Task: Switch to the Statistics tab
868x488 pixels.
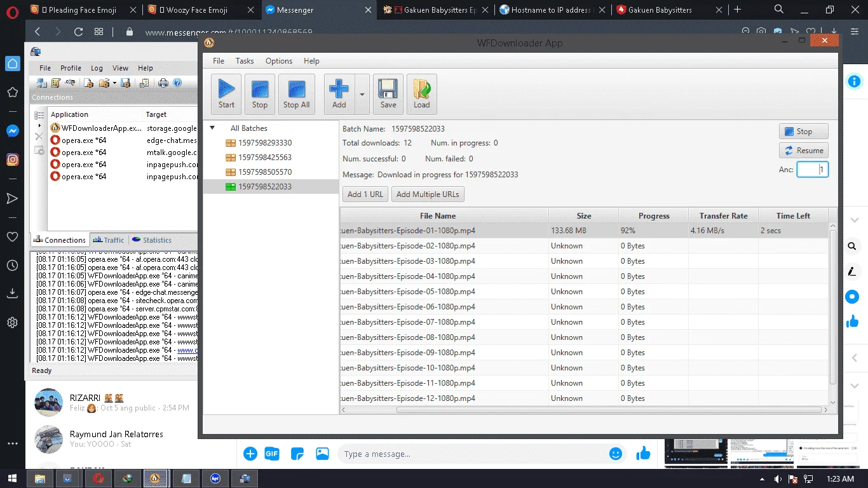Action: click(x=151, y=240)
